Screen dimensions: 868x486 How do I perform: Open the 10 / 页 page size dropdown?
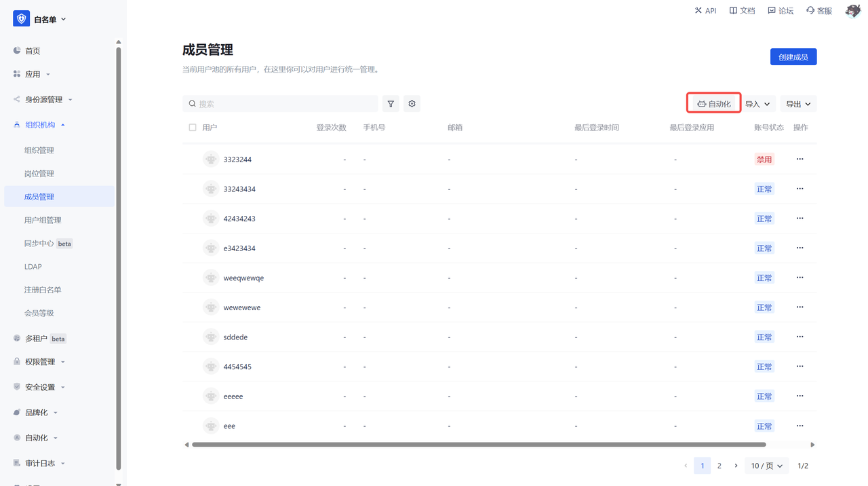[766, 466]
